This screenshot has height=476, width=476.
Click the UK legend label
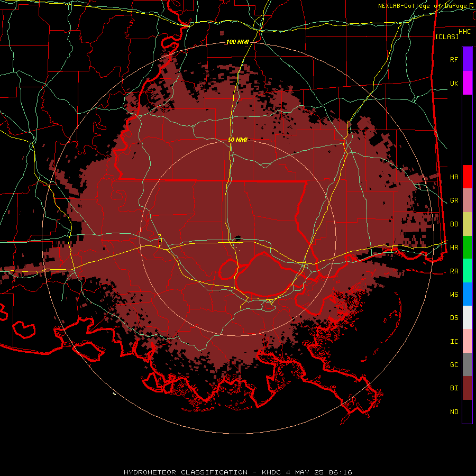(x=454, y=83)
